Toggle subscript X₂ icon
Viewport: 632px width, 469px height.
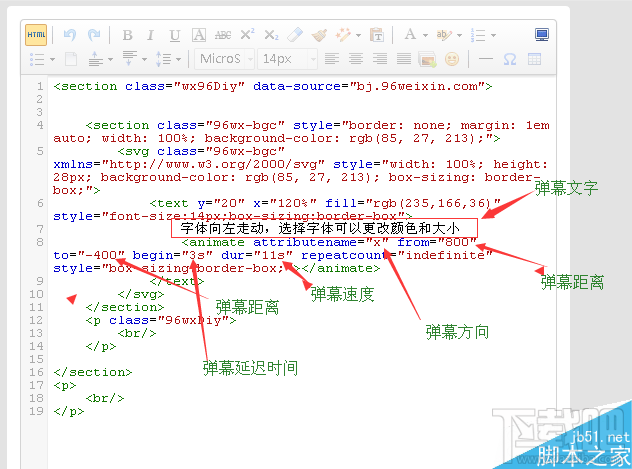271,35
